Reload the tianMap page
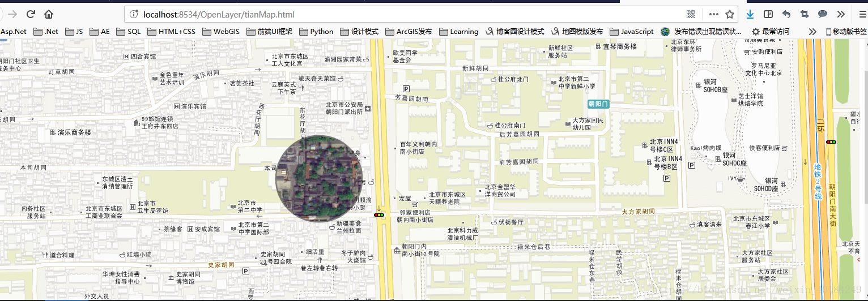Screen dimensions: 868x301 pyautogui.click(x=31, y=14)
